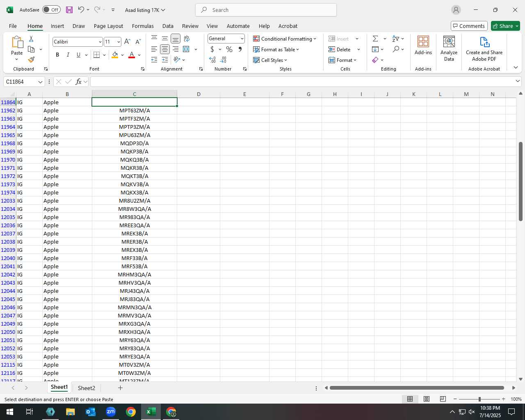Viewport: 525px width, 420px height.
Task: Click the Cut scissors icon
Action: 31,39
